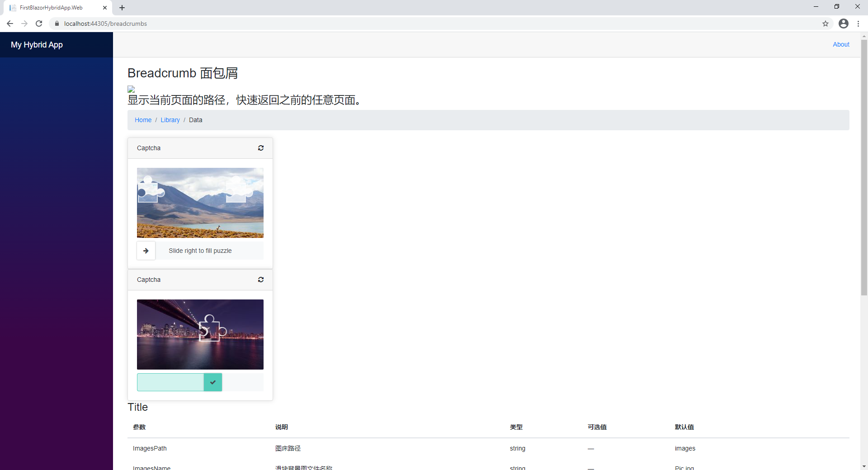Click the scrollbar down arrow
This screenshot has height=470, width=868.
[864, 466]
